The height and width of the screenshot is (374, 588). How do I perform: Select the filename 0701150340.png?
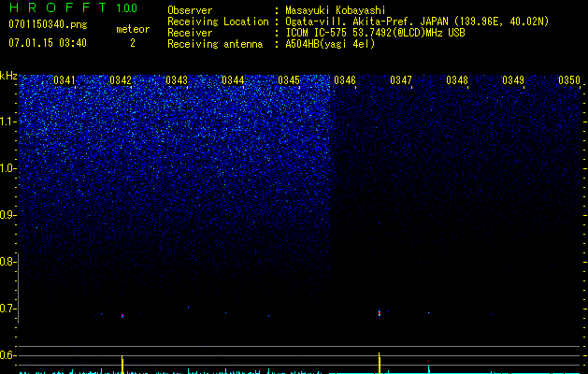[48, 24]
